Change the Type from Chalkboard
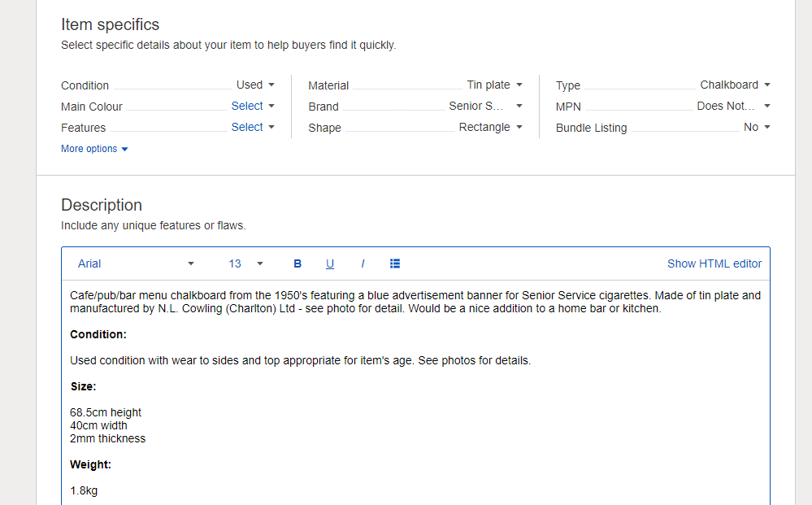 click(x=735, y=85)
